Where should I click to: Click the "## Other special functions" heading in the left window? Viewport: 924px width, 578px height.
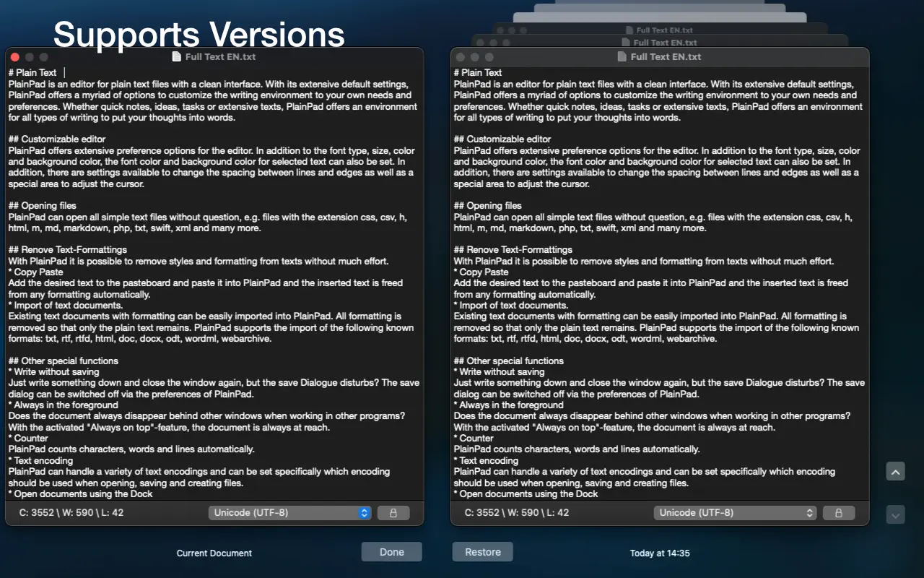point(63,361)
